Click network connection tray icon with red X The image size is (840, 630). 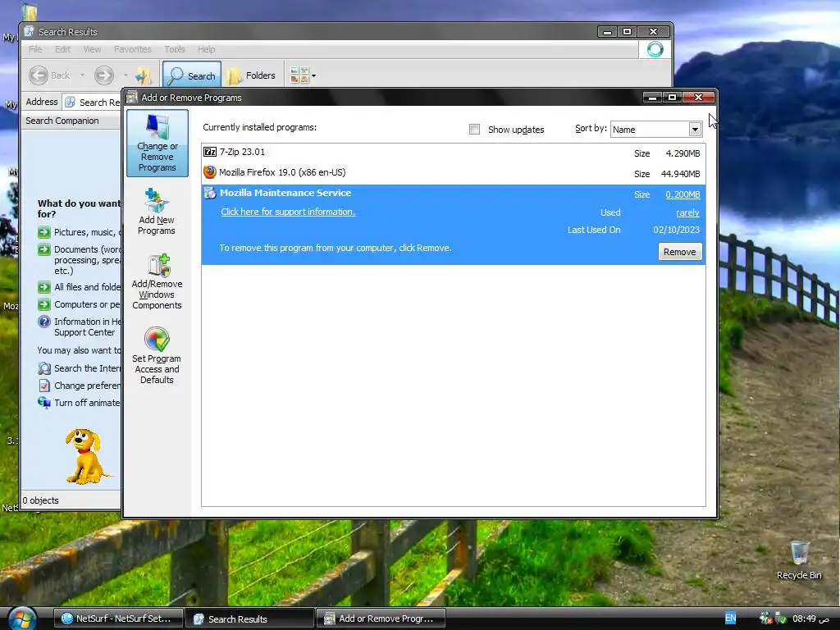pos(765,619)
